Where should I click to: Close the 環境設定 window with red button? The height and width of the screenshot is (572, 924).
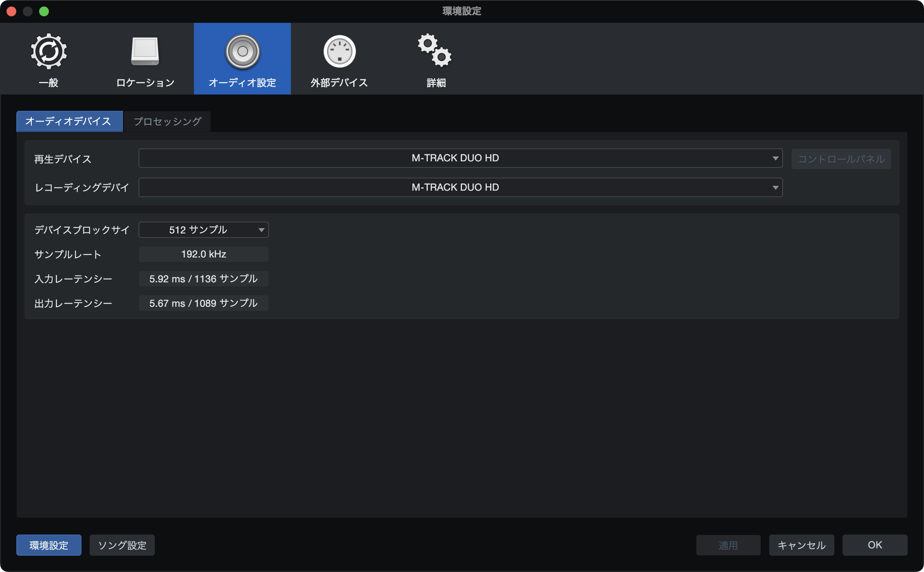tap(11, 11)
